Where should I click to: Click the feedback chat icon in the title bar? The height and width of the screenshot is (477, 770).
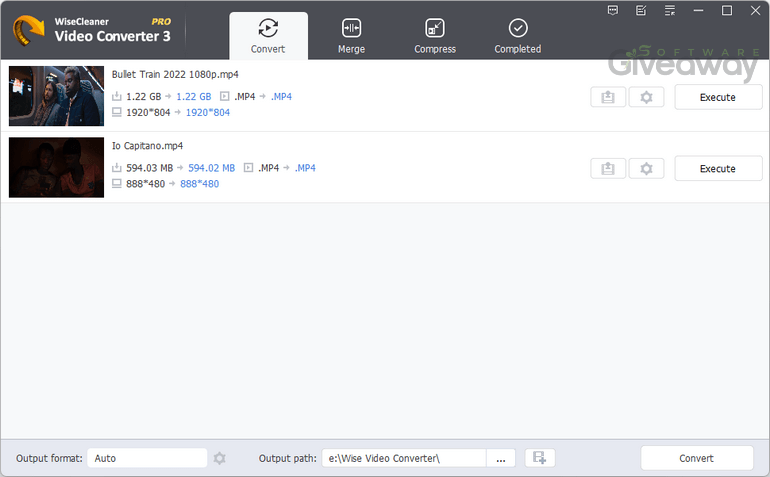(x=612, y=10)
